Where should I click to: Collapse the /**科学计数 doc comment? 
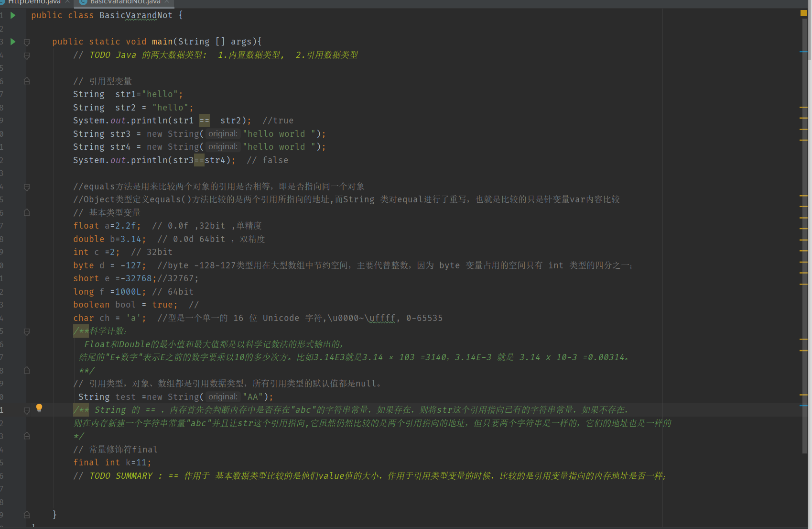[x=27, y=331]
